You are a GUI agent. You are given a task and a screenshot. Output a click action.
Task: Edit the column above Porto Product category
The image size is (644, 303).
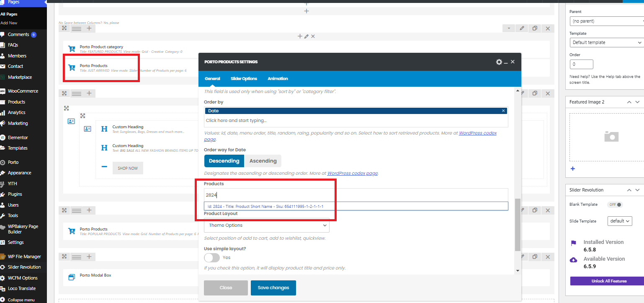pos(307,36)
